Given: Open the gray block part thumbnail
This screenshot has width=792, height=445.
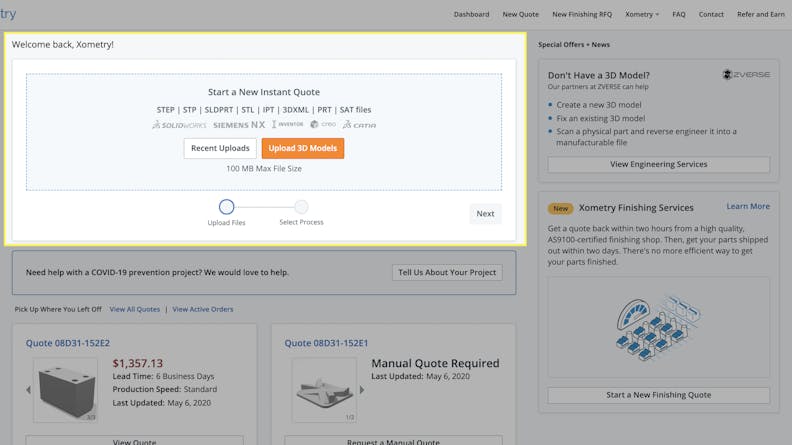Looking at the screenshot, I should (67, 389).
